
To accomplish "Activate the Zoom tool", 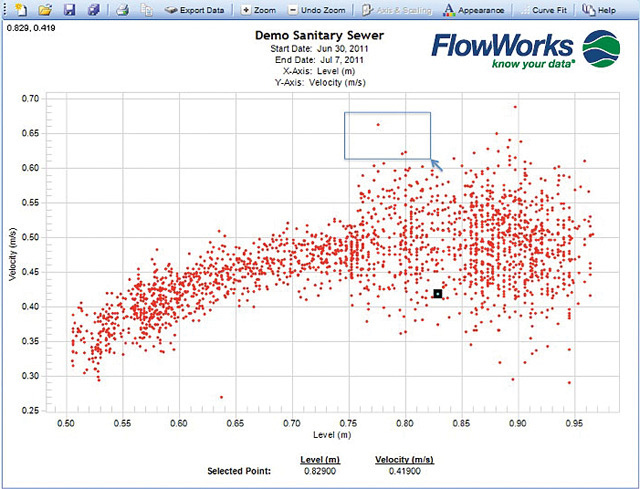I will (259, 10).
